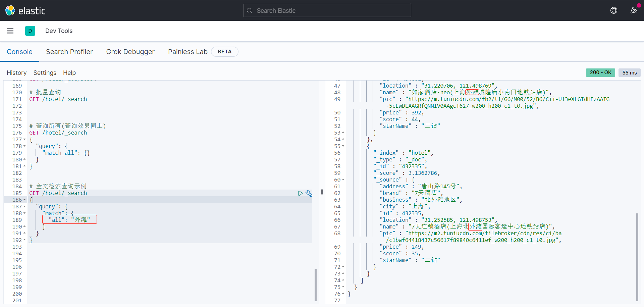Fold response hit at output line 55
The height and width of the screenshot is (307, 644).
coord(343,146)
